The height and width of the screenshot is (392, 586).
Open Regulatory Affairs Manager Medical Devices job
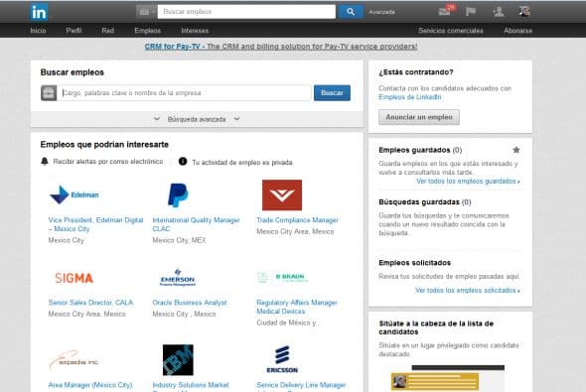click(297, 307)
